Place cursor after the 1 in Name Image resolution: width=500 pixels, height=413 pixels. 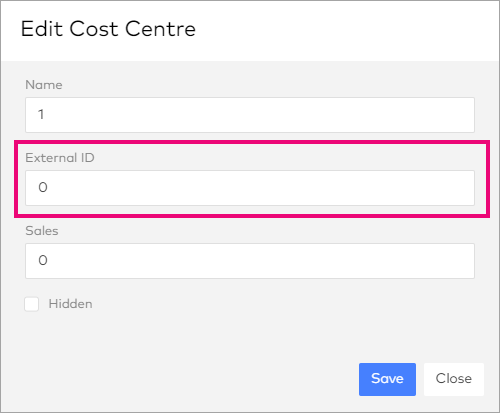click(45, 115)
